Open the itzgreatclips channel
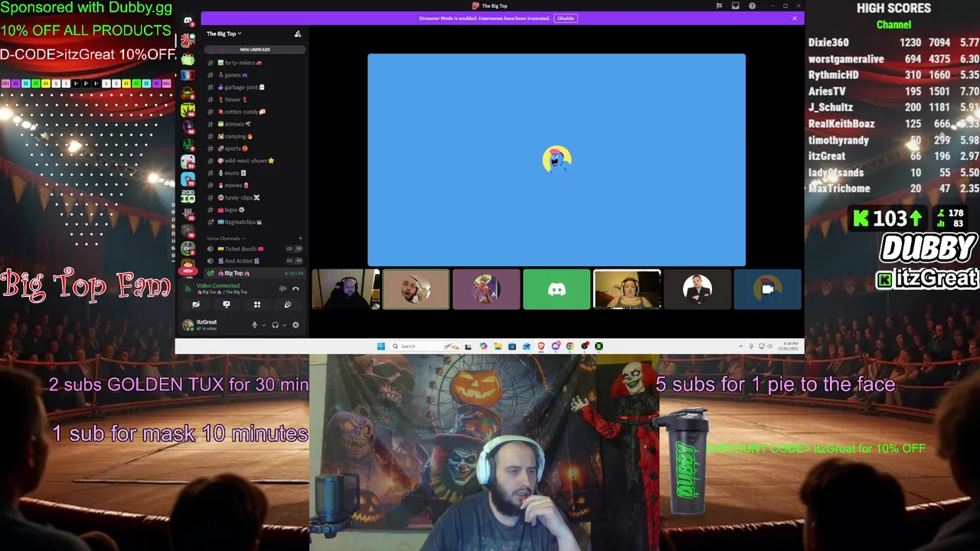The height and width of the screenshot is (551, 980). (255, 222)
